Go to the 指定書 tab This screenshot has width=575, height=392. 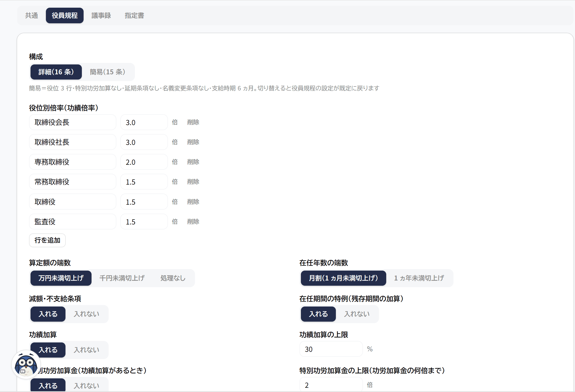(x=134, y=16)
